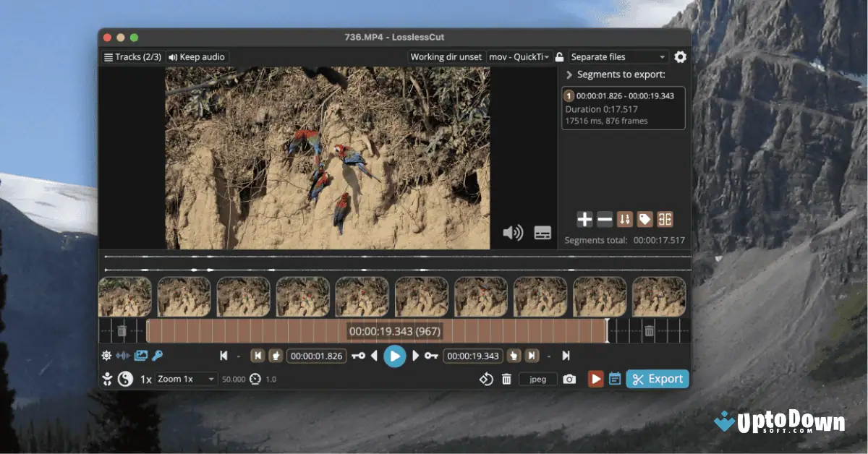Capture a snapshot with the camera icon
The image size is (868, 454).
coord(569,378)
